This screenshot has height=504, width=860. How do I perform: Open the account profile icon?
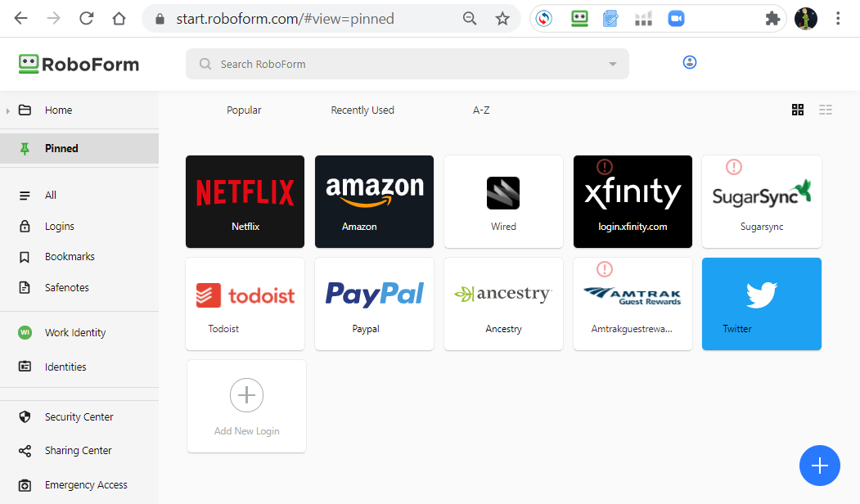click(x=689, y=61)
